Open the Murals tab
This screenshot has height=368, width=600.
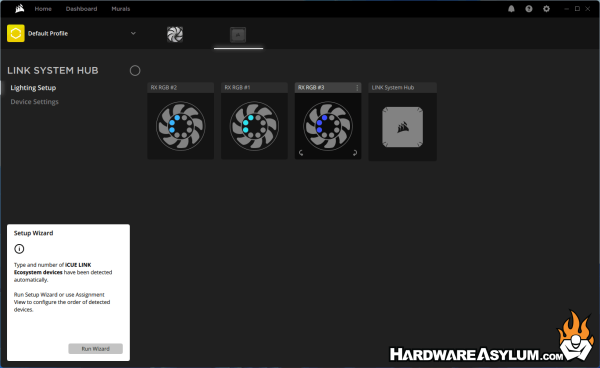121,9
